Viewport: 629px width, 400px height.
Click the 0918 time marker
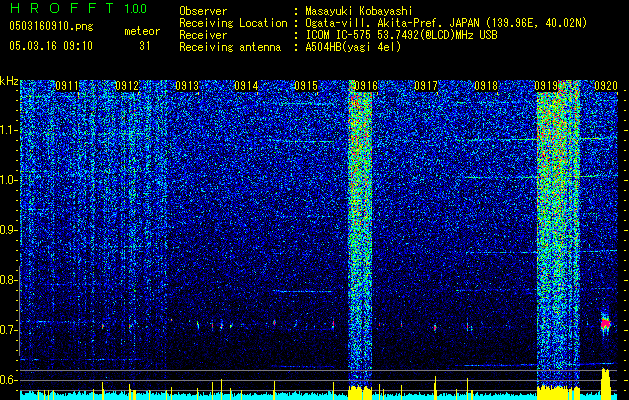point(486,85)
